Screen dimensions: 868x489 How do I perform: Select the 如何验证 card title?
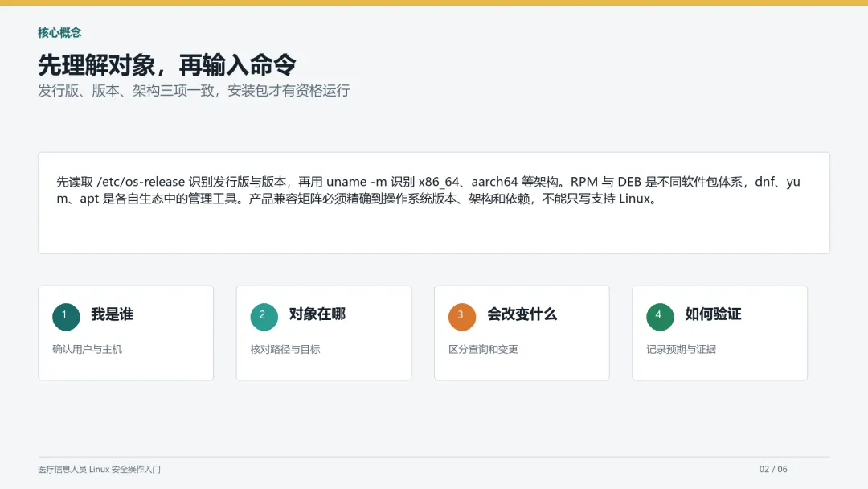713,314
